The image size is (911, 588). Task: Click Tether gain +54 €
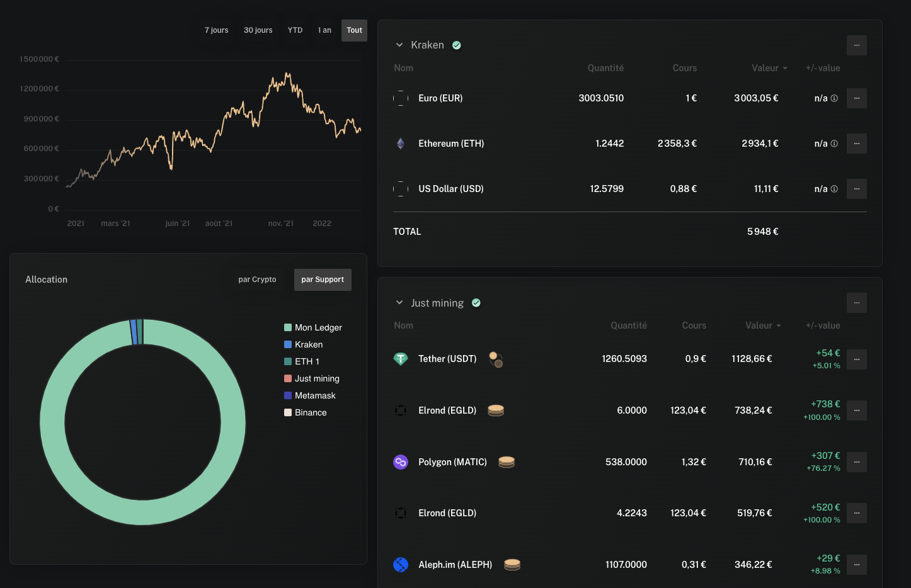828,353
